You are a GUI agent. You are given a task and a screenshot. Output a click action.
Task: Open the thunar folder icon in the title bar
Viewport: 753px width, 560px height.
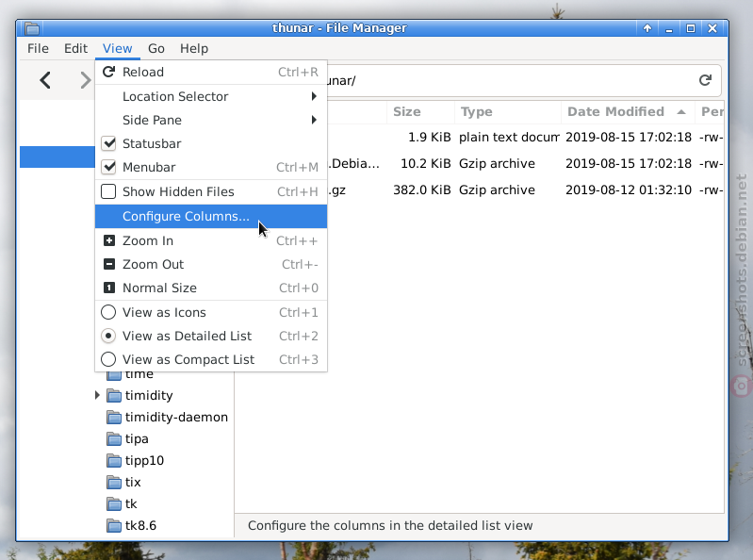pyautogui.click(x=32, y=28)
